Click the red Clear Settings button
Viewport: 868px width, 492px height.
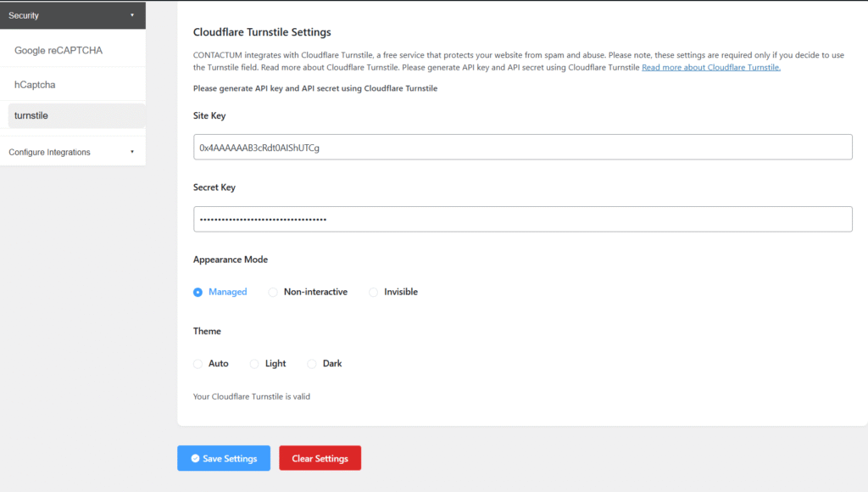[320, 459]
